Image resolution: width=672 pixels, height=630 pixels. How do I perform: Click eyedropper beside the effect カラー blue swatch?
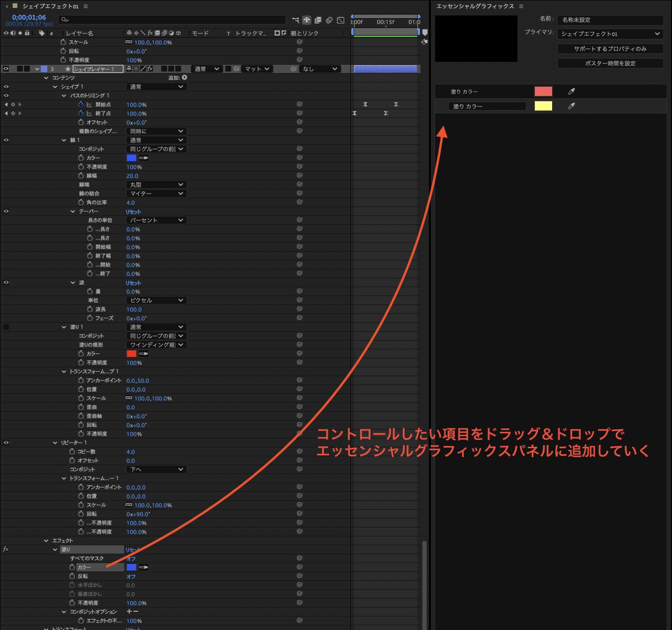click(144, 567)
